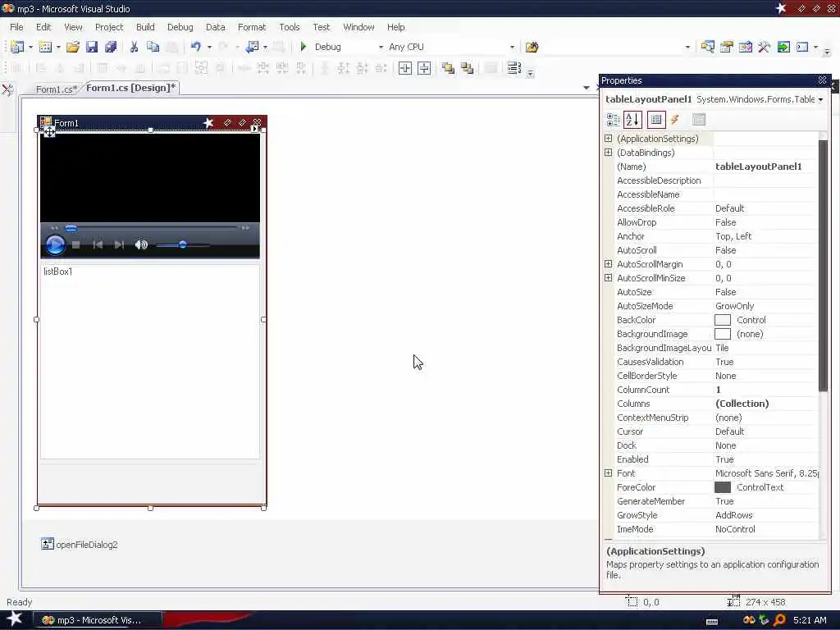The image size is (840, 630).
Task: Open the Project menu
Action: [109, 27]
